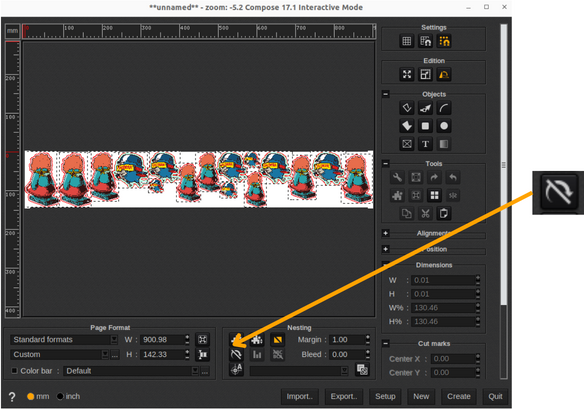Click the puzzle piece icon in Tools
The image size is (584, 409).
point(397,195)
